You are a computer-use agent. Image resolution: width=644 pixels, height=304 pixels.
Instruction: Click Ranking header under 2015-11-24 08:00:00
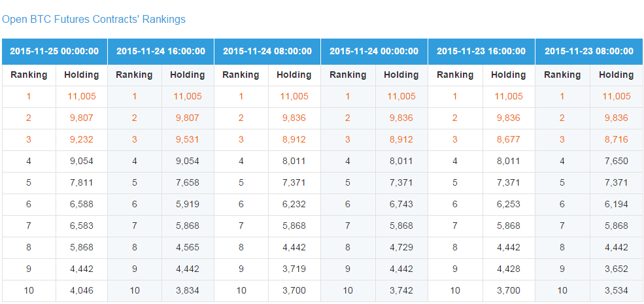click(241, 75)
